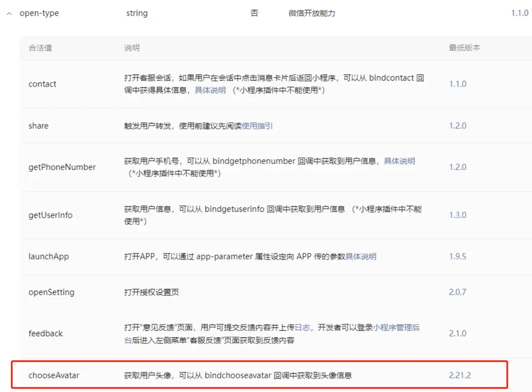Open 具体说明 link in launchApp row
This screenshot has height=392, width=532.
360,256
